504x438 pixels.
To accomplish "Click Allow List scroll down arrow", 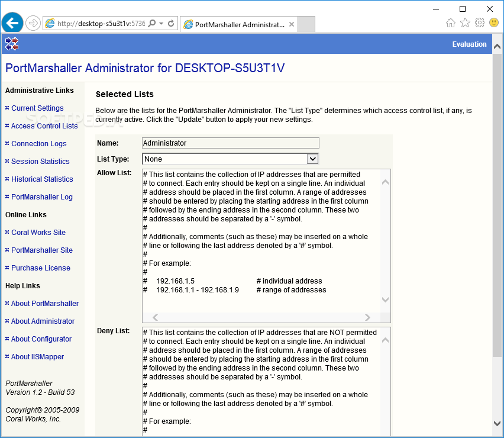I will tap(385, 299).
